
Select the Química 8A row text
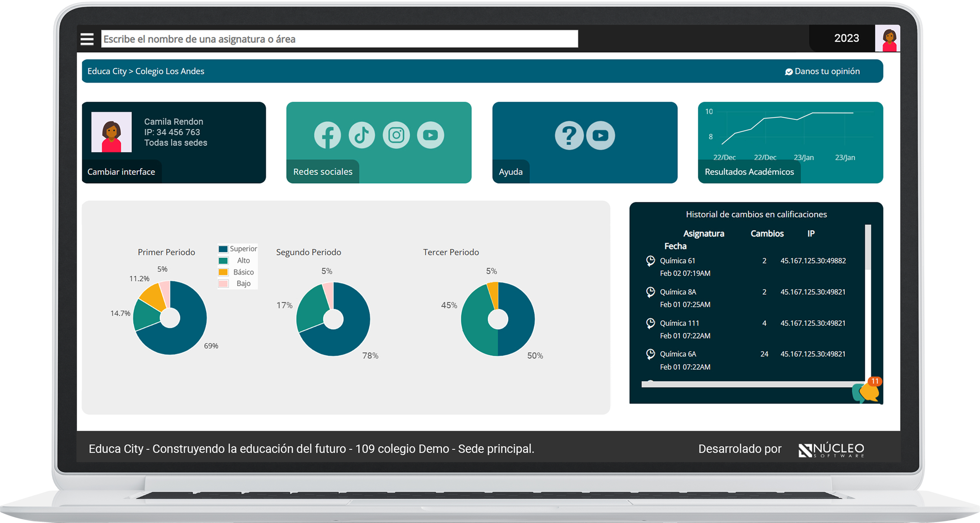[x=678, y=292]
